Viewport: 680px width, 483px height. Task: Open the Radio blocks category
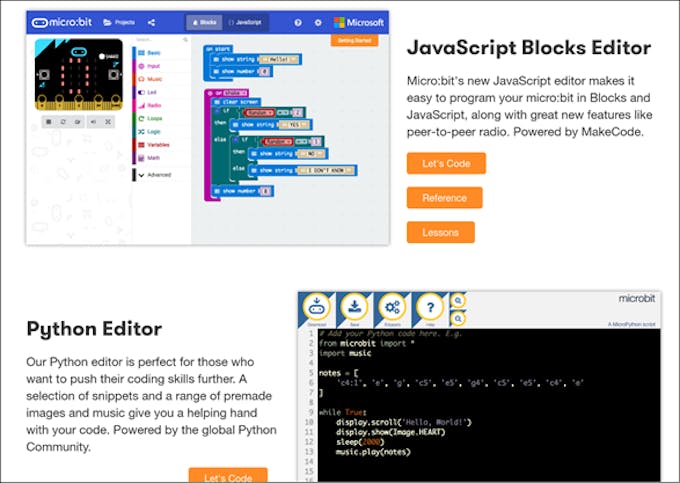pyautogui.click(x=161, y=105)
